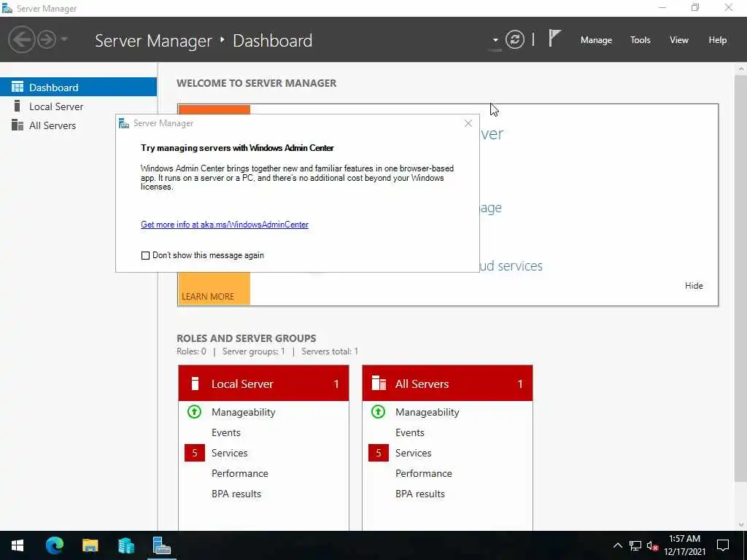Open the Manage menu
The image size is (747, 560).
[596, 40]
